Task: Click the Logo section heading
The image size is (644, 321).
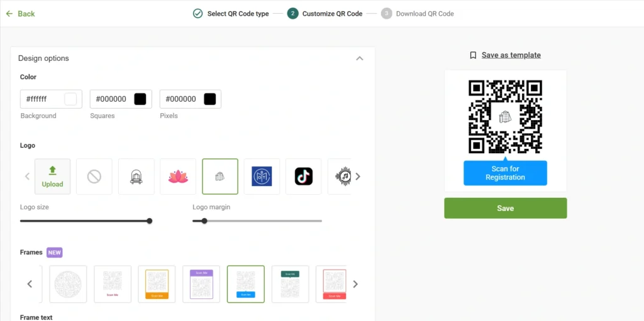Action: pos(28,145)
